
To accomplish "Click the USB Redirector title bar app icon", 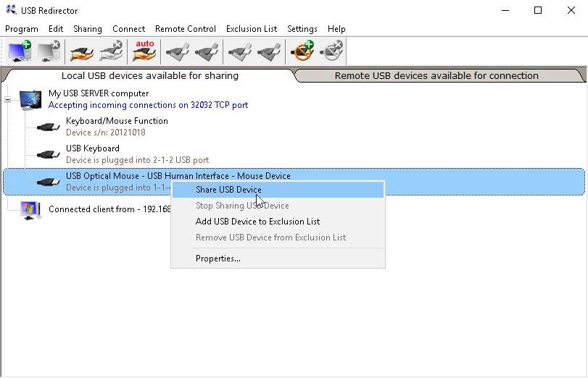I will [x=12, y=10].
